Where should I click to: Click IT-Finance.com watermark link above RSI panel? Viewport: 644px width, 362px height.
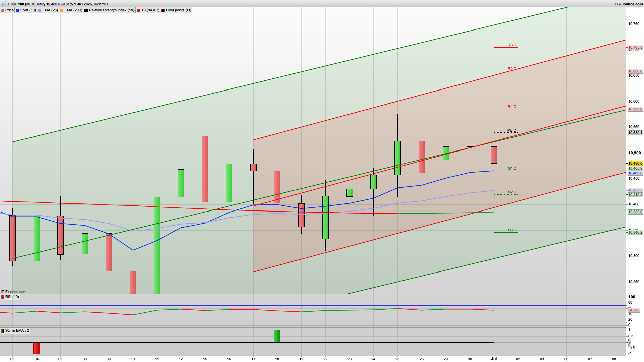click(13, 292)
